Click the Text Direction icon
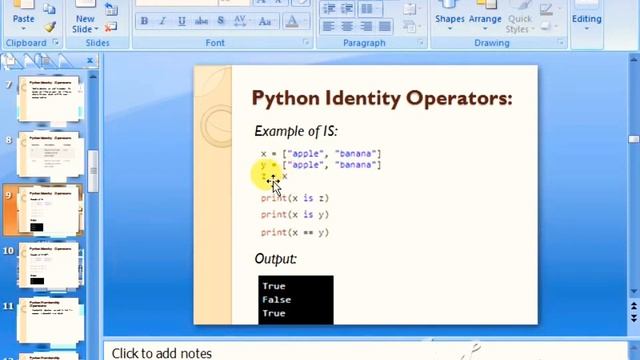 pyautogui.click(x=409, y=9)
